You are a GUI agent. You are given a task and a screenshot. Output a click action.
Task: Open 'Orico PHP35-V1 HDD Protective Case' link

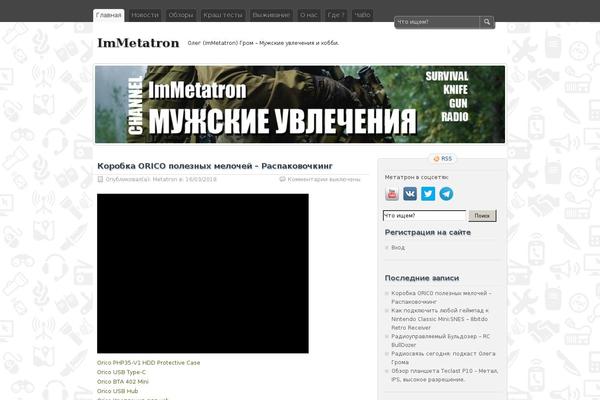pos(148,362)
